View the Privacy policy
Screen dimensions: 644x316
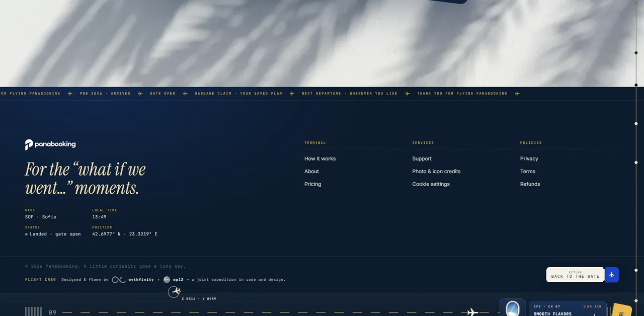click(x=529, y=159)
